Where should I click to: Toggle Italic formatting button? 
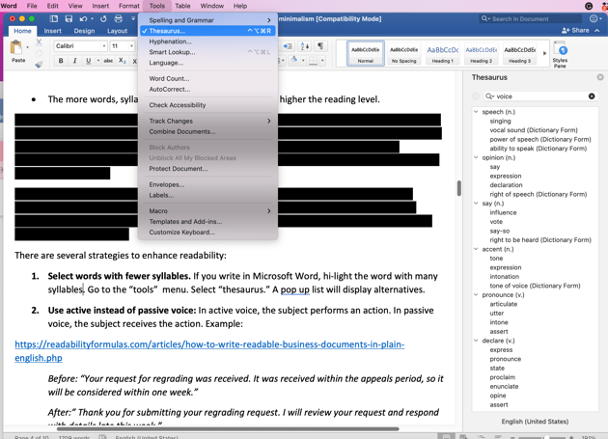[74, 61]
